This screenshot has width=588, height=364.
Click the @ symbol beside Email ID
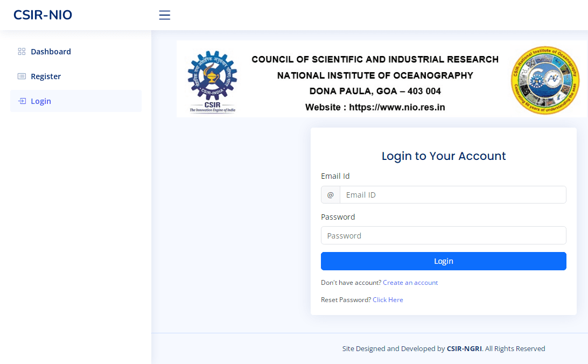point(331,195)
